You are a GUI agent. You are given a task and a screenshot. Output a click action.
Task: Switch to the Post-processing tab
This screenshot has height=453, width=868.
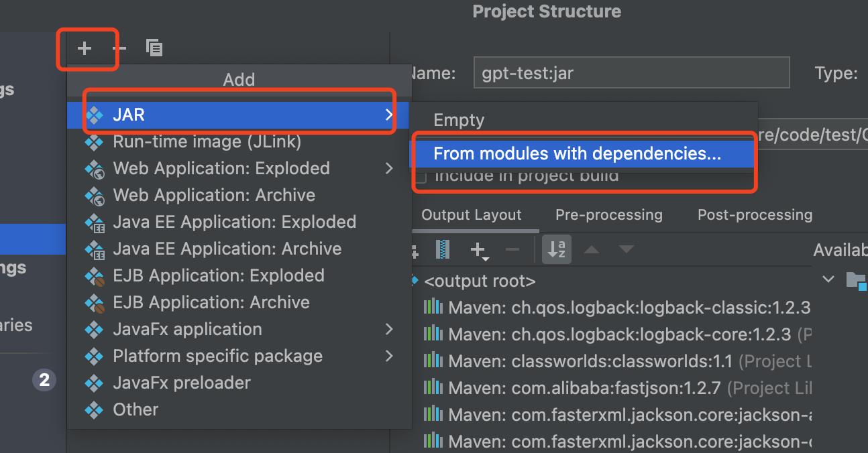click(755, 215)
